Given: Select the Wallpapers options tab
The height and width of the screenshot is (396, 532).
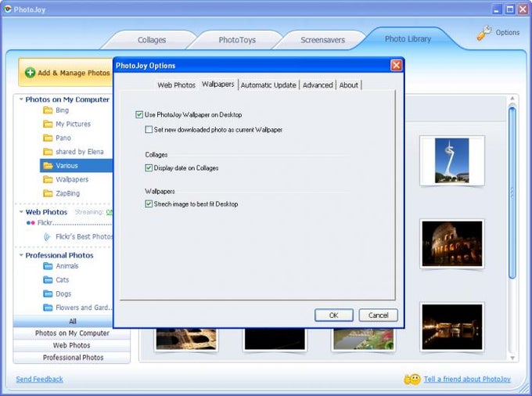Looking at the screenshot, I should click(218, 85).
